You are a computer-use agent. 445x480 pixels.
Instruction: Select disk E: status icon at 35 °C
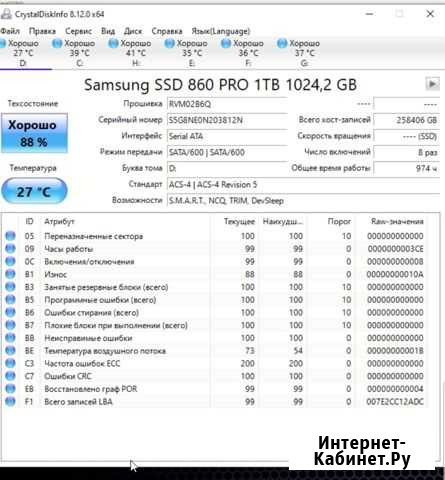170,44
